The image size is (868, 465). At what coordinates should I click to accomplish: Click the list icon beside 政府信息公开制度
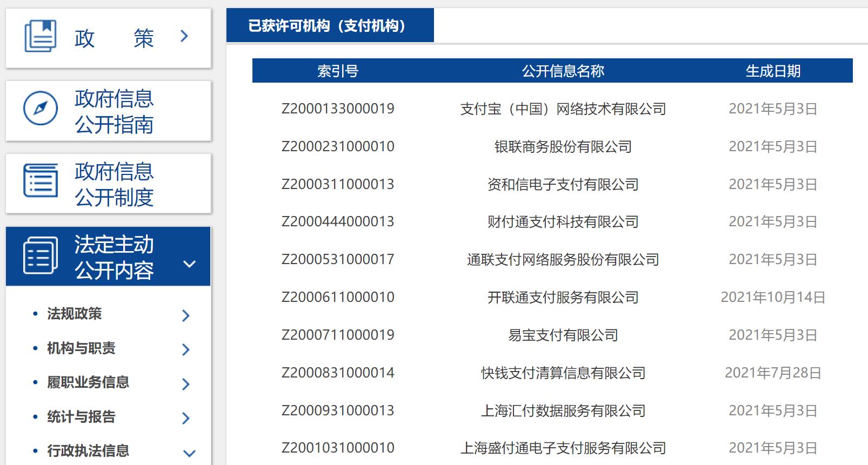[41, 181]
